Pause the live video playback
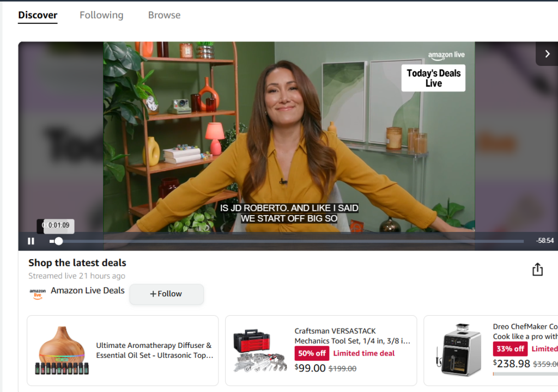Screen dimensions: 558x392 click(31, 241)
